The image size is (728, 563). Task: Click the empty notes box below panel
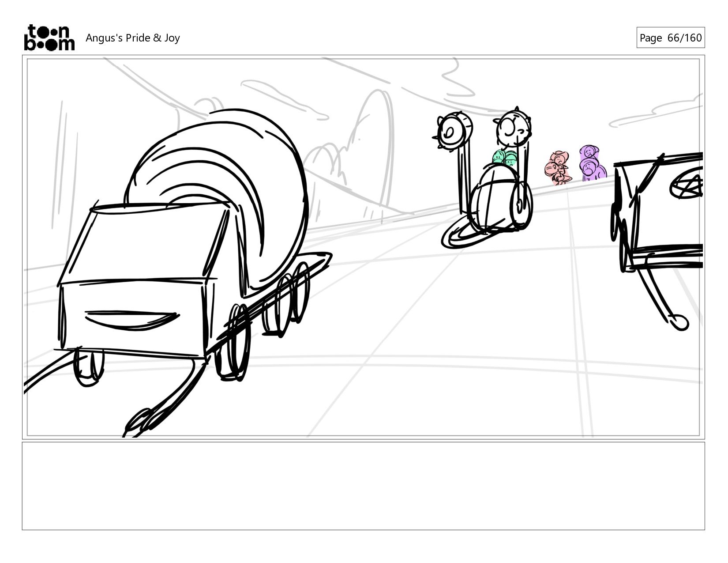point(363,486)
